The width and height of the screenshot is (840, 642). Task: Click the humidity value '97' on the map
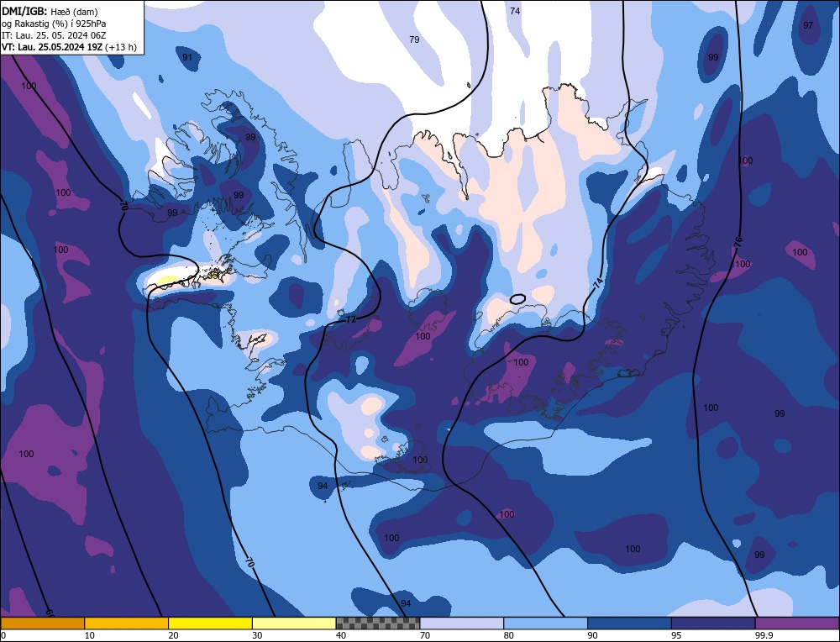(808, 25)
